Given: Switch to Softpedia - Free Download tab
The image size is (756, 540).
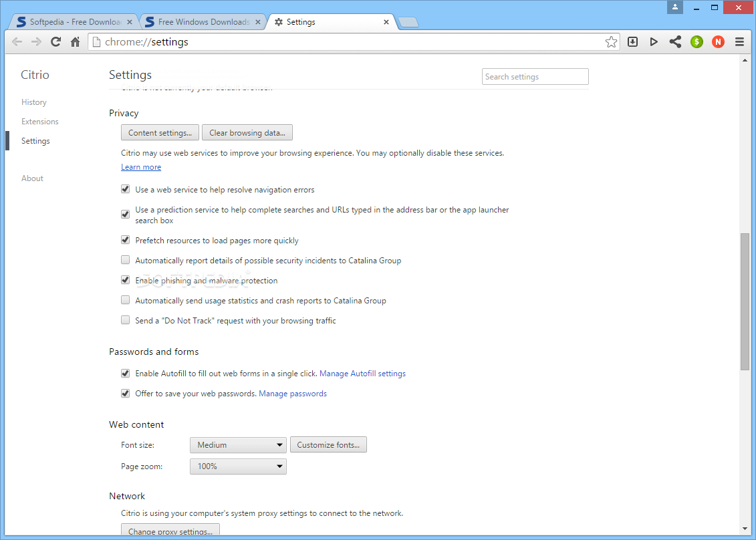Looking at the screenshot, I should tap(74, 22).
